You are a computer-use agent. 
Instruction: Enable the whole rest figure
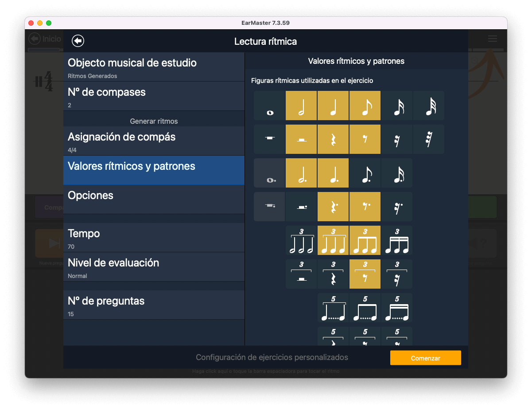269,139
